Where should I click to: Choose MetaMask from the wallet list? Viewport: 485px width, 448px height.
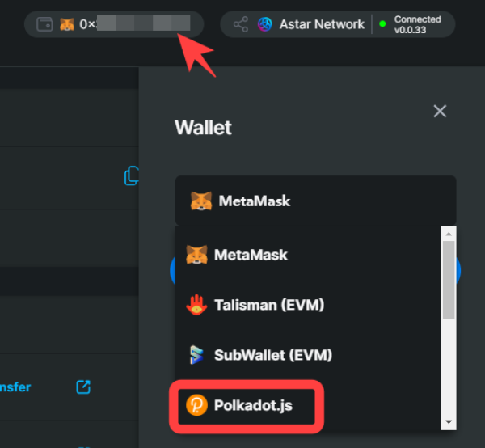pos(309,255)
